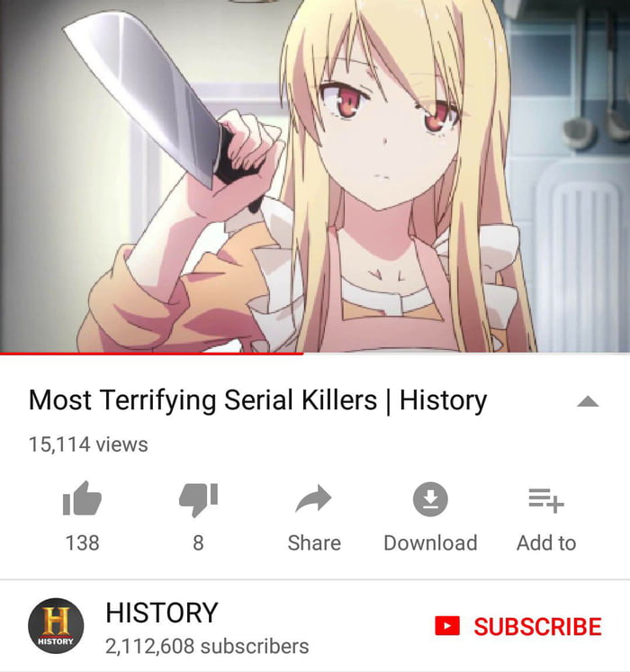Tap the video player frame
630x672 pixels.
pyautogui.click(x=315, y=176)
